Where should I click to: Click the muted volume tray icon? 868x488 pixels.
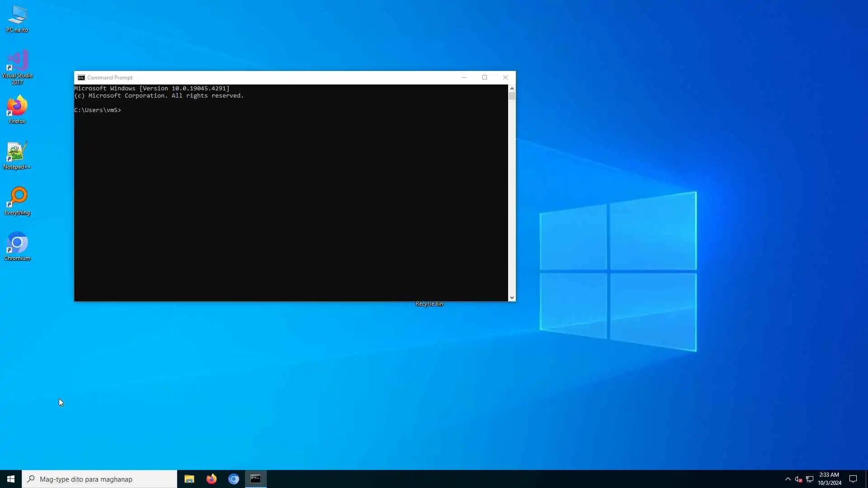pos(798,479)
